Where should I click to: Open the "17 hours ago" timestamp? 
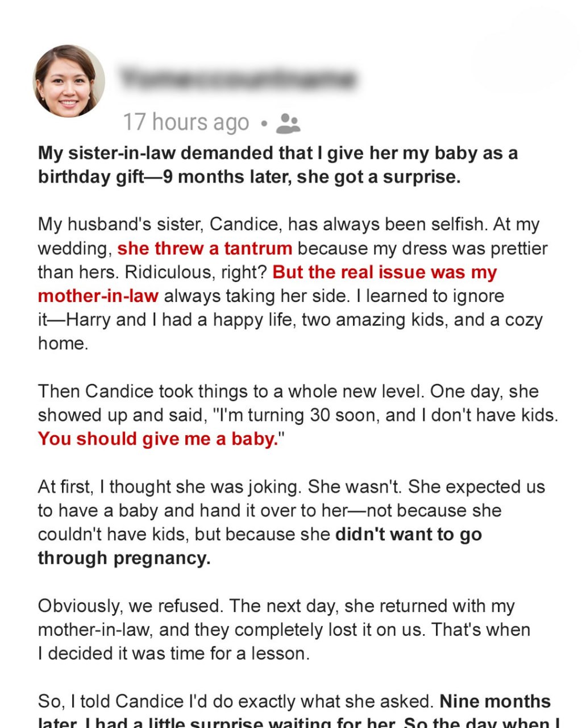pos(186,122)
